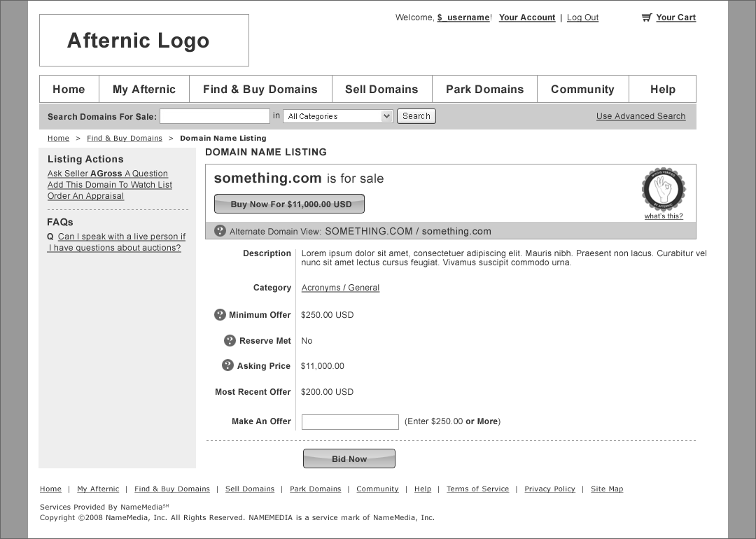The image size is (756, 539).
Task: Focus the Search Domains For Sale field
Action: (215, 116)
